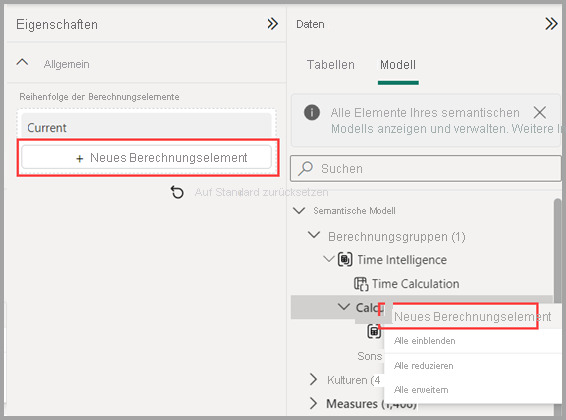Select the Sons tree item
The image size is (566, 420).
click(370, 356)
